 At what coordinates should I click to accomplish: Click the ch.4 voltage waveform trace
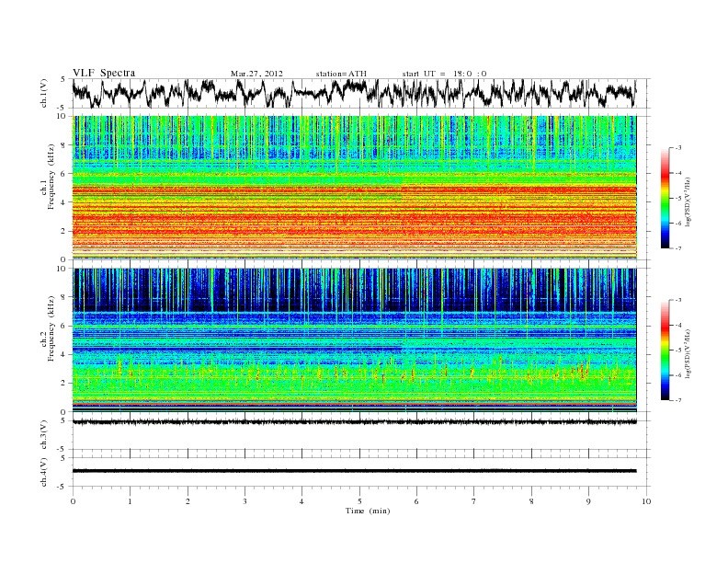pos(354,471)
